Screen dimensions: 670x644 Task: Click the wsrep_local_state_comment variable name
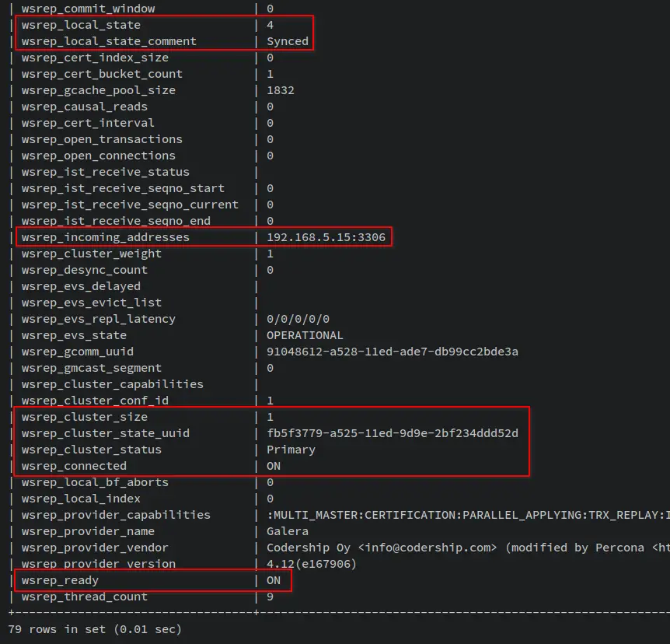click(x=109, y=41)
